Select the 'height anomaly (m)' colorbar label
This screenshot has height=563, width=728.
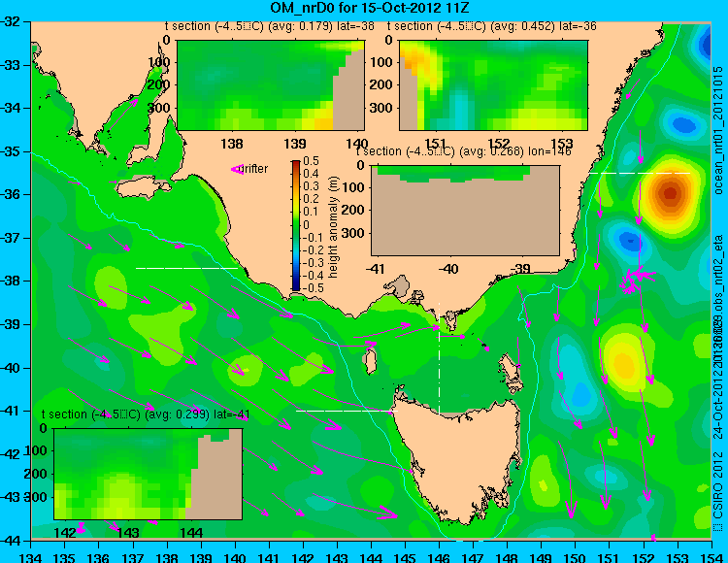(x=333, y=227)
